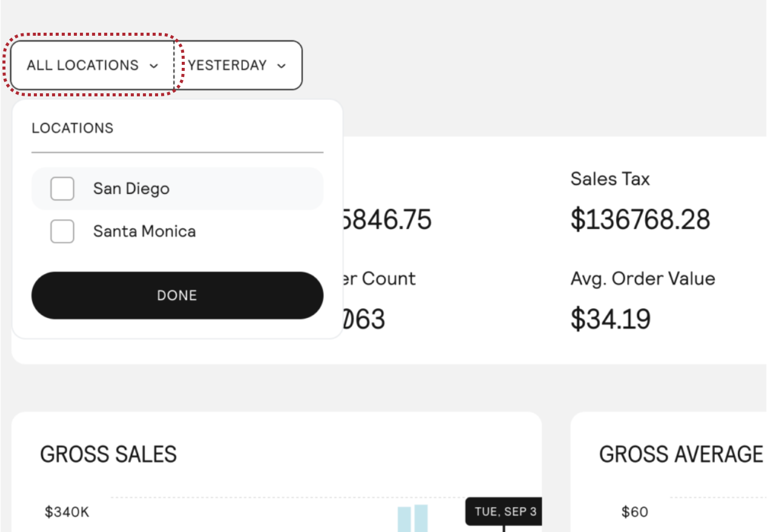Click the TUE, SEP 3 chart tooltip
The width and height of the screenshot is (767, 532).
click(x=505, y=511)
